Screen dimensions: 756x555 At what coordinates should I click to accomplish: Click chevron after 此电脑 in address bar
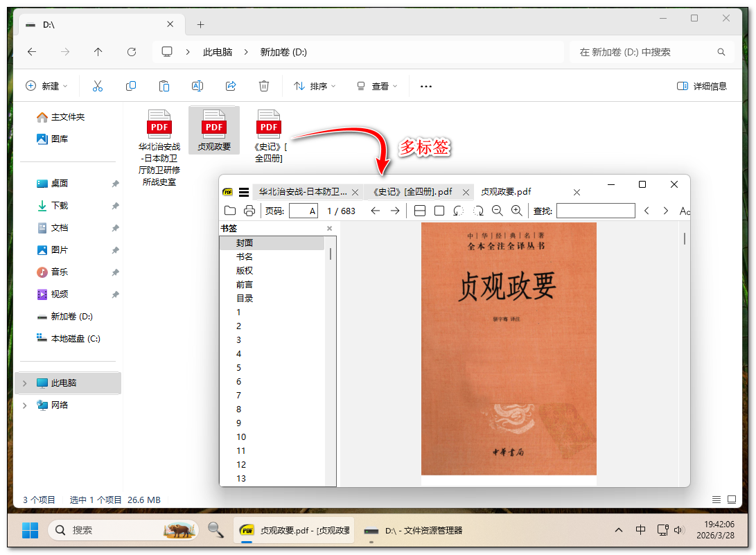[x=246, y=51]
